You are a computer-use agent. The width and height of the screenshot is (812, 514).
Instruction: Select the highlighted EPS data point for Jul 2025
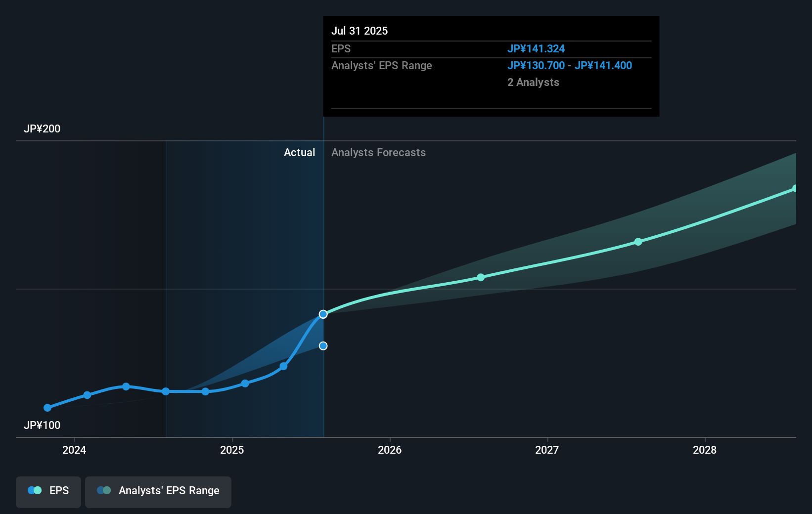323,314
